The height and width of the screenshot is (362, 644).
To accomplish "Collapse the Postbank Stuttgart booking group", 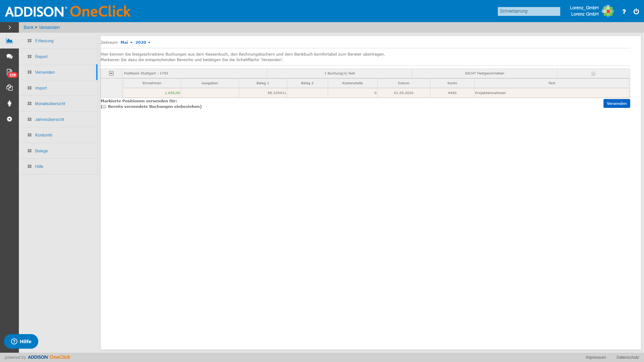I will (111, 73).
